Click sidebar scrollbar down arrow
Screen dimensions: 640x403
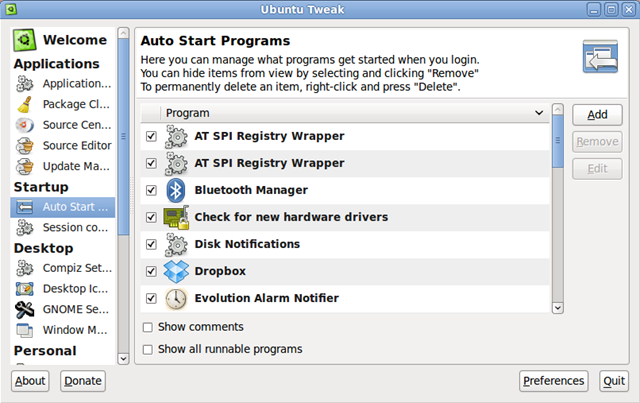(x=123, y=359)
